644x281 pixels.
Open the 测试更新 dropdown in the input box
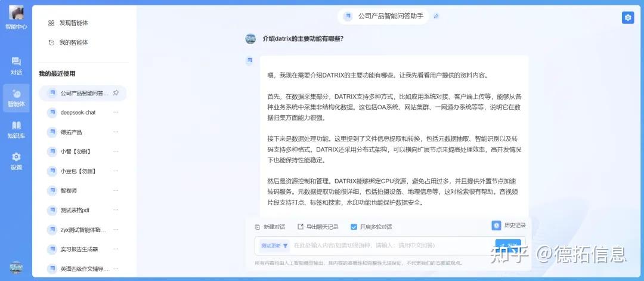pyautogui.click(x=275, y=246)
